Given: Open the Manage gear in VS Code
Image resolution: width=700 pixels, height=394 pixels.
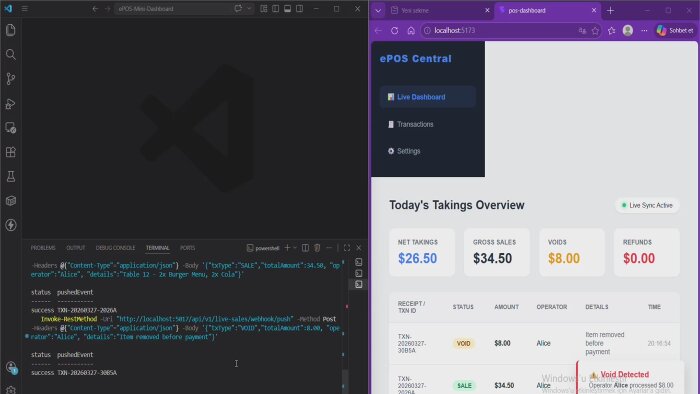Looking at the screenshot, I should (11, 390).
